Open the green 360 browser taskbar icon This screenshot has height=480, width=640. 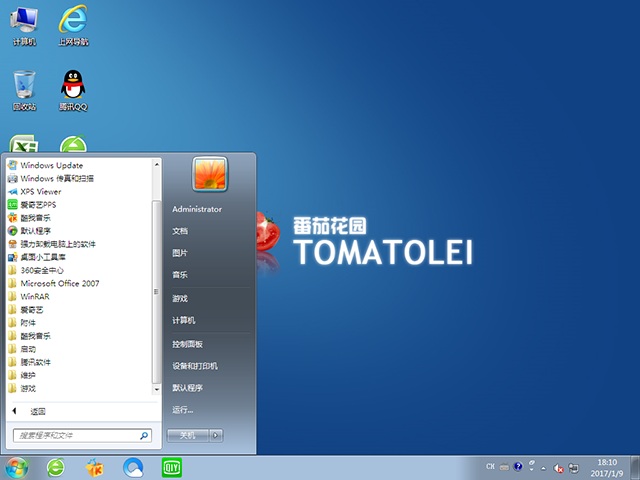(x=56, y=467)
